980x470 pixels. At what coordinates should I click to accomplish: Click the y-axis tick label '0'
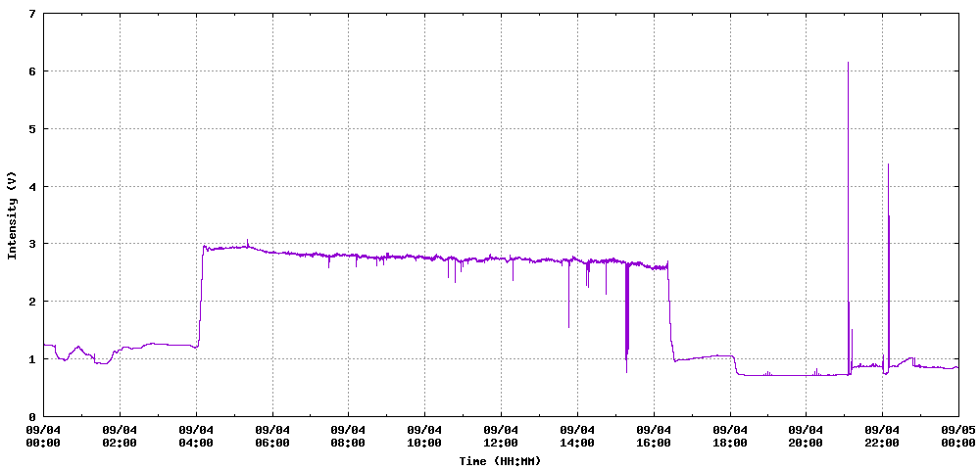32,416
